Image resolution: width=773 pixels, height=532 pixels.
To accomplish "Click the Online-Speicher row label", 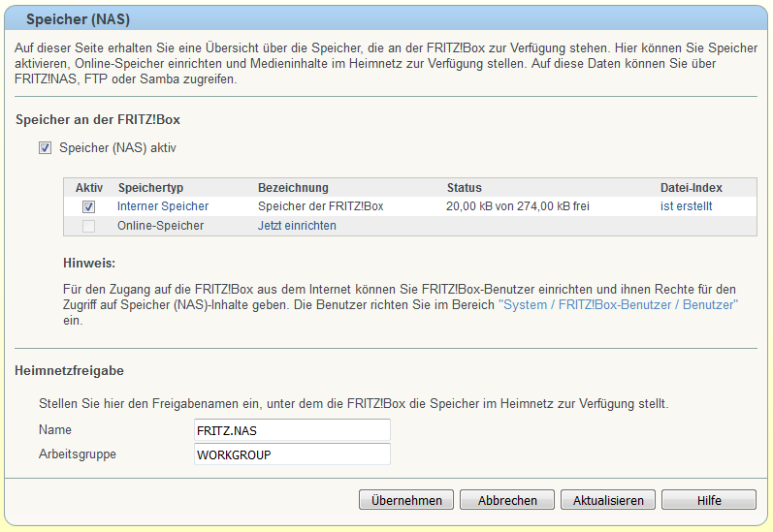I will pos(160,226).
